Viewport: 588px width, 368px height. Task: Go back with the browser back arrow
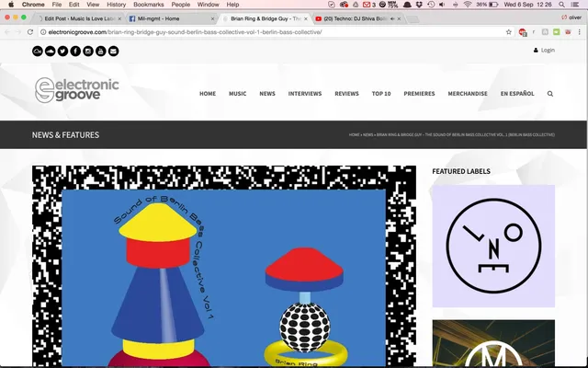7,32
